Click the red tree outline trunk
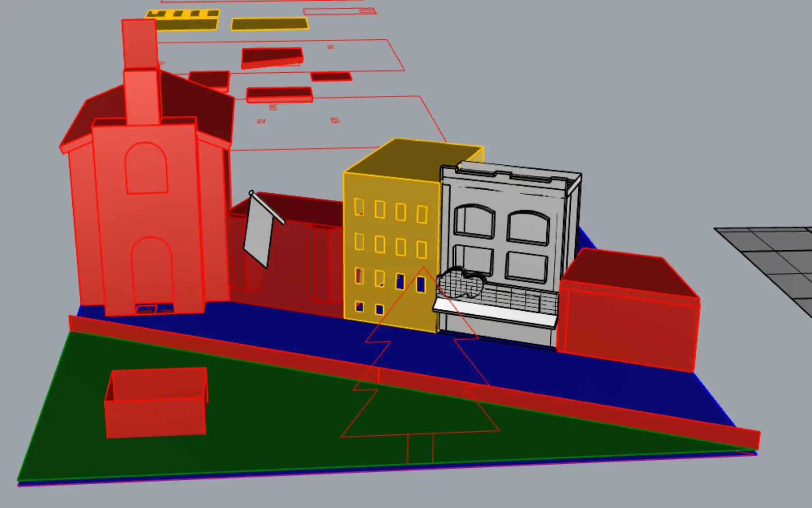The image size is (812, 508). (x=420, y=448)
